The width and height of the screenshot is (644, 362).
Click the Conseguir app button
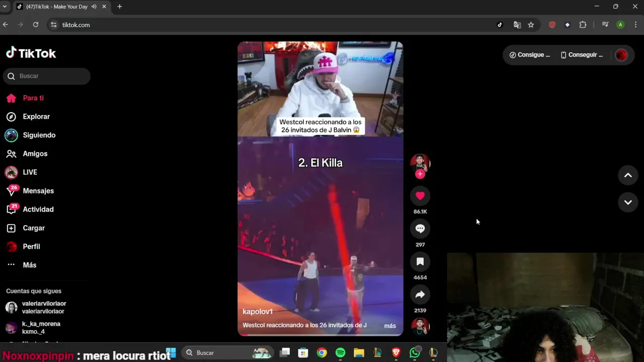point(581,55)
